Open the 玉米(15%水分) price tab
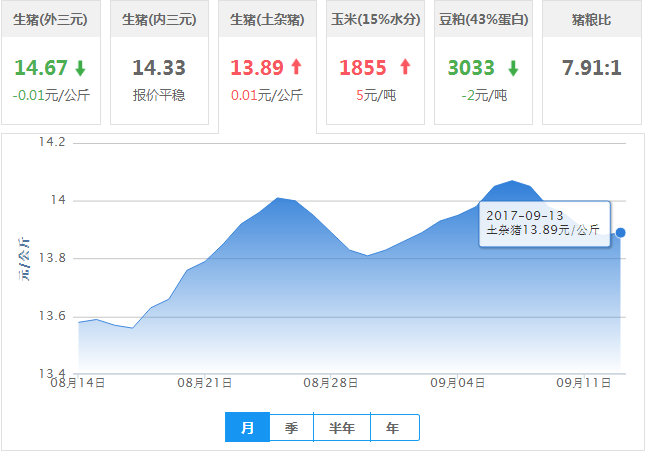The width and height of the screenshot is (647, 451). [375, 19]
